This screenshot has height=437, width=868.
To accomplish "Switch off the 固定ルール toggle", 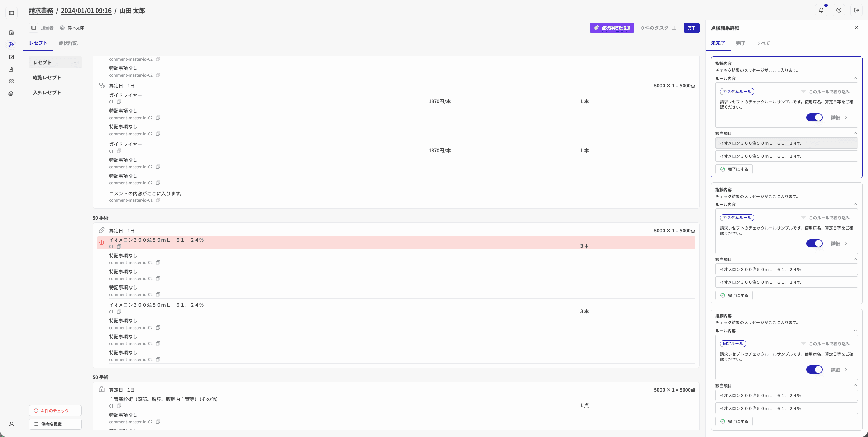I will click(x=814, y=370).
